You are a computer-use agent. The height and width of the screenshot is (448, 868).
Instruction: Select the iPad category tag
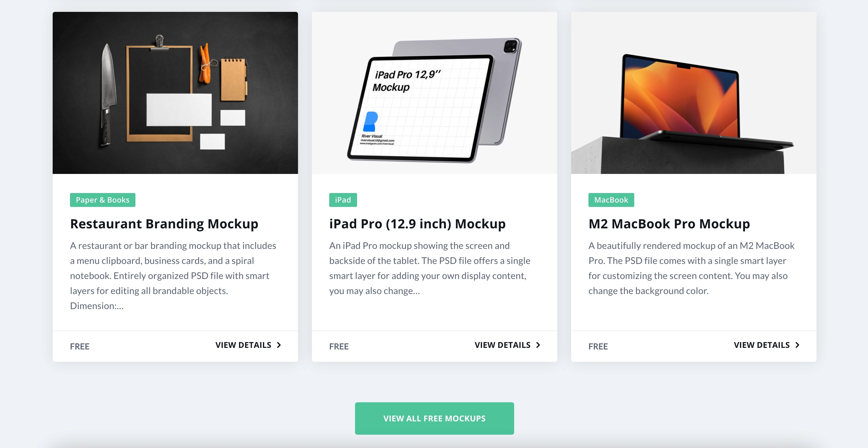(343, 200)
